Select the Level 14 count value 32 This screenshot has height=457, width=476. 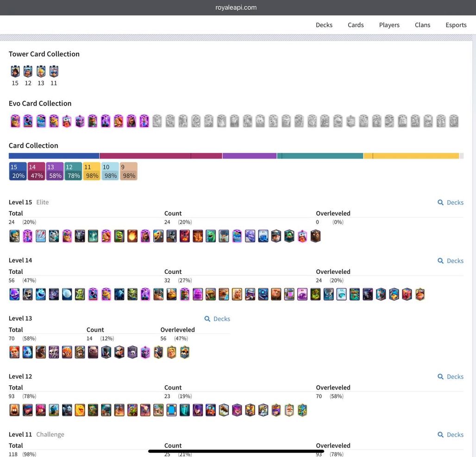(167, 280)
